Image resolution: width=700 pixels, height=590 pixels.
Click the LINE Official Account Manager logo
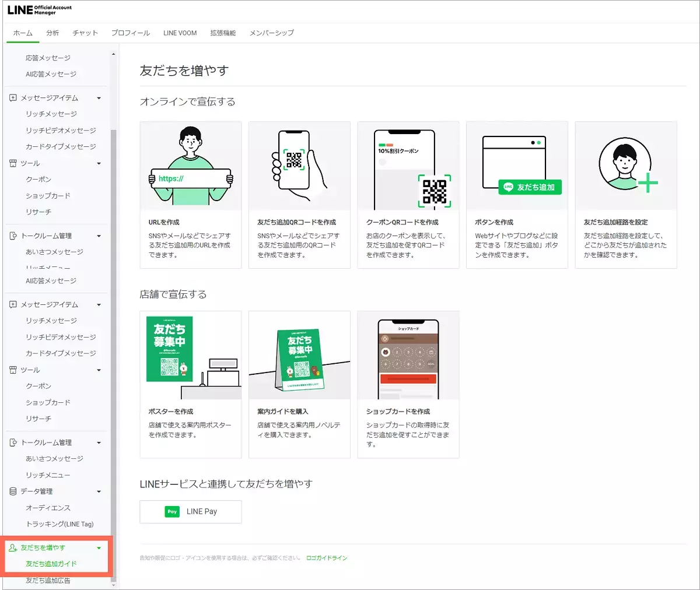[39, 10]
